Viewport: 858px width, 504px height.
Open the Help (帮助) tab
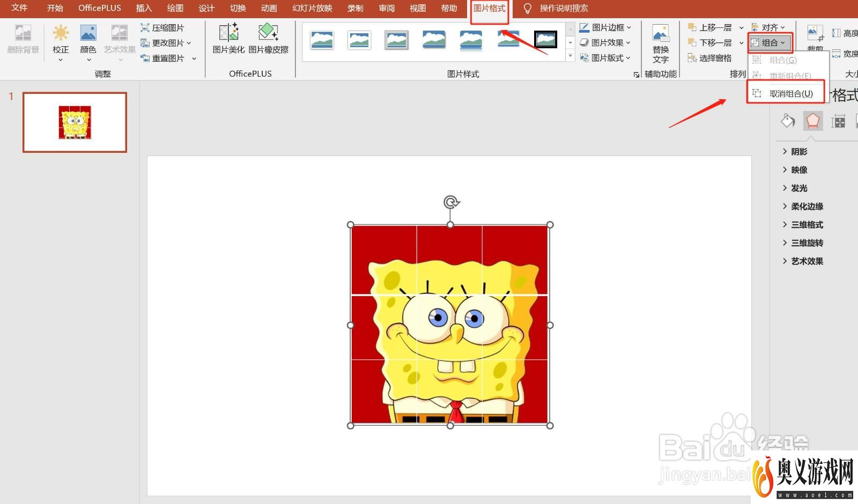coord(449,8)
